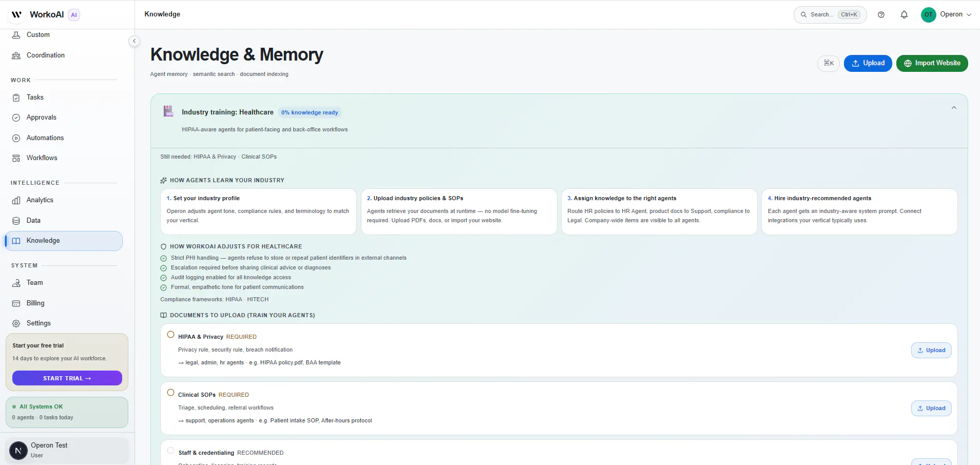The height and width of the screenshot is (465, 980).
Task: Click the Tasks clipboard icon
Action: tap(16, 98)
